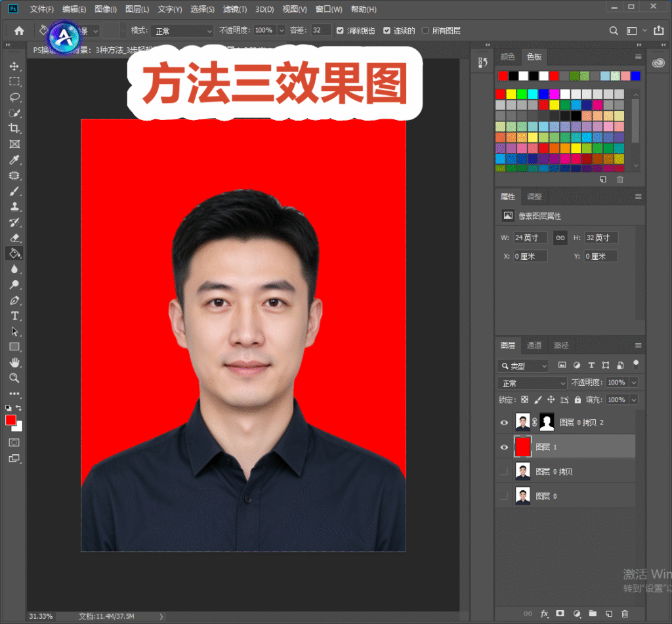This screenshot has height=624, width=672.
Task: Select the Blur tool
Action: pyautogui.click(x=14, y=269)
